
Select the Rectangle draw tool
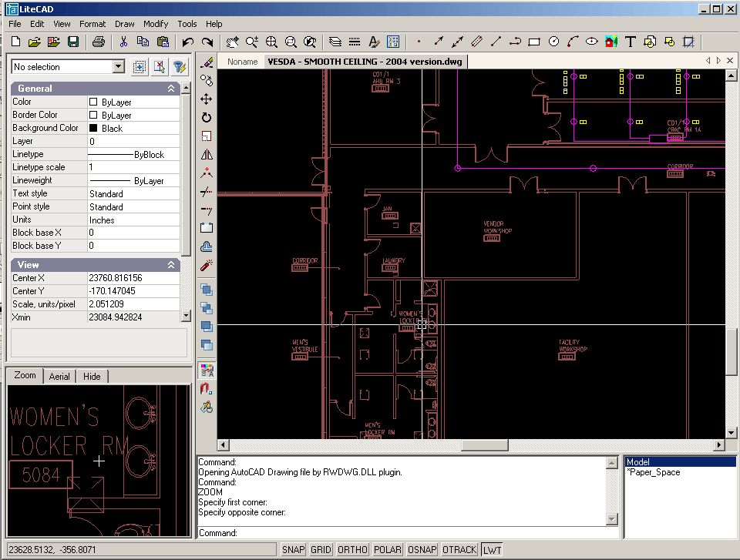pos(534,42)
